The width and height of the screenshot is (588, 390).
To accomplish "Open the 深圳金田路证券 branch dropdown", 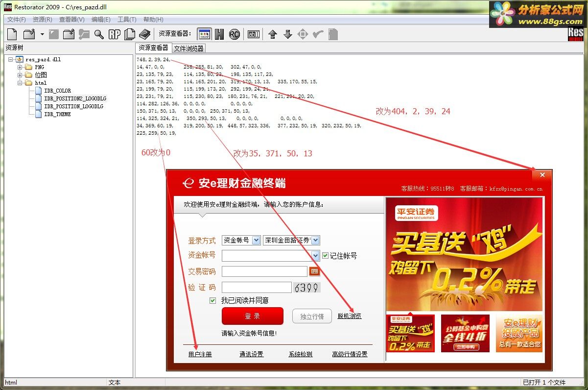I will tap(316, 240).
